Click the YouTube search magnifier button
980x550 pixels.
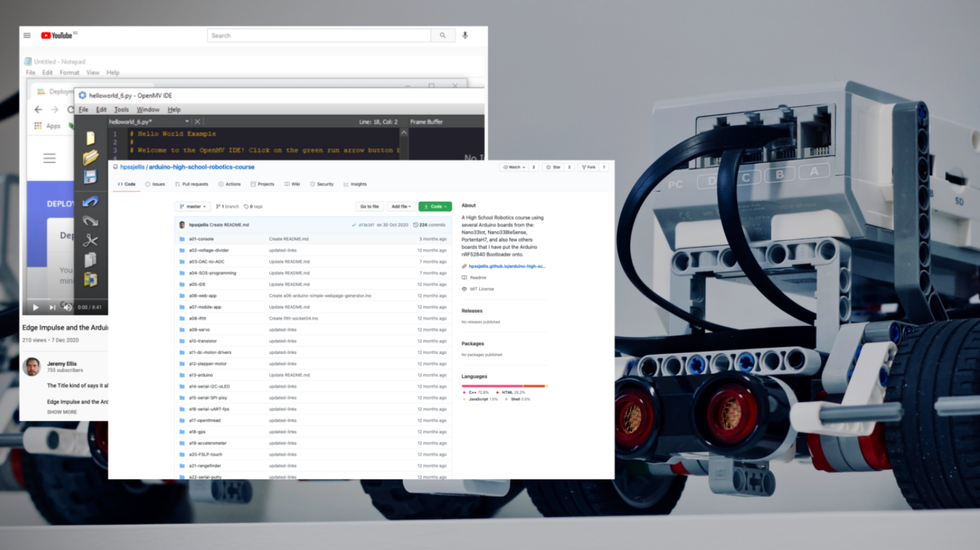coord(442,35)
